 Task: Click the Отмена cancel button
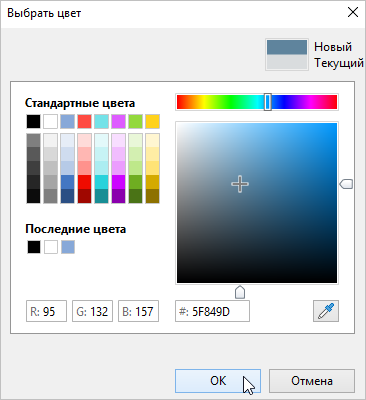(312, 381)
